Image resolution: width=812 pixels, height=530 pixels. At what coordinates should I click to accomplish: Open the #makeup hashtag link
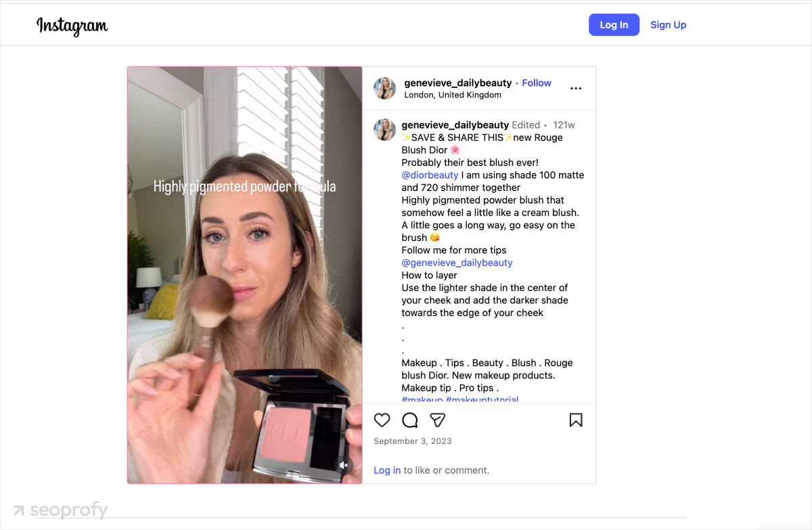[x=420, y=399]
